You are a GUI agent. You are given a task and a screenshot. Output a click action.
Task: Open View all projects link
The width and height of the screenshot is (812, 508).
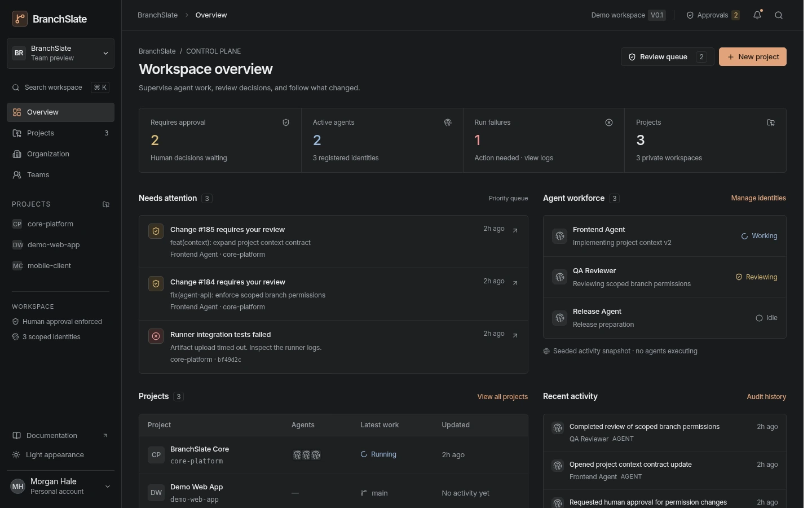(502, 397)
